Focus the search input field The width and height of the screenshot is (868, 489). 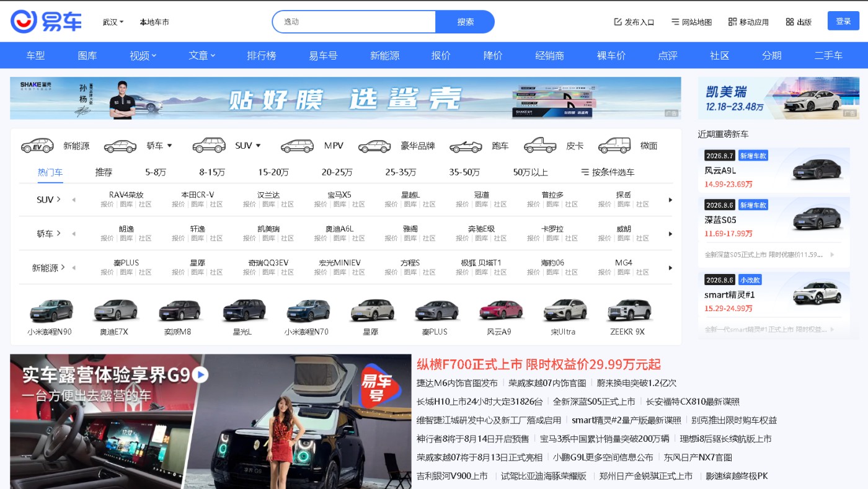[354, 22]
